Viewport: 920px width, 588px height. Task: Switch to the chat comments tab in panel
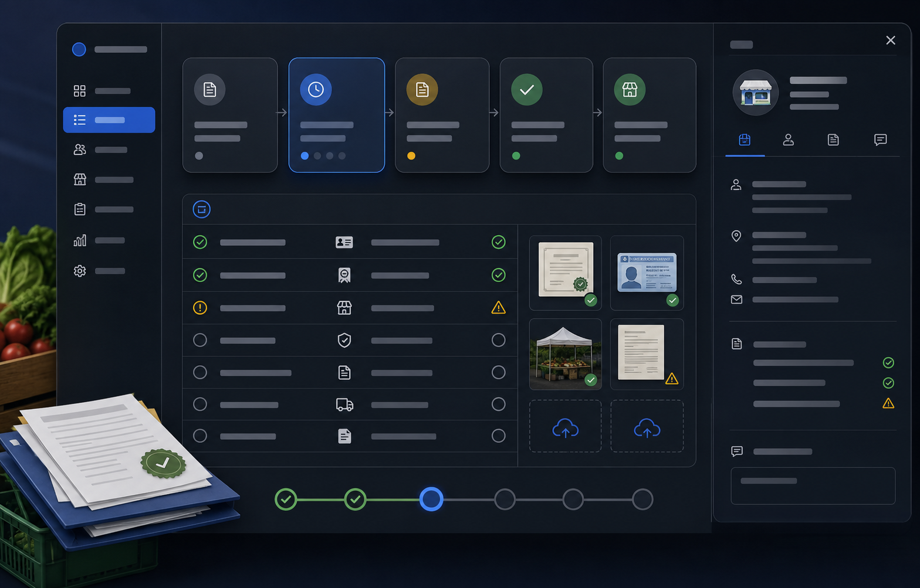click(880, 140)
